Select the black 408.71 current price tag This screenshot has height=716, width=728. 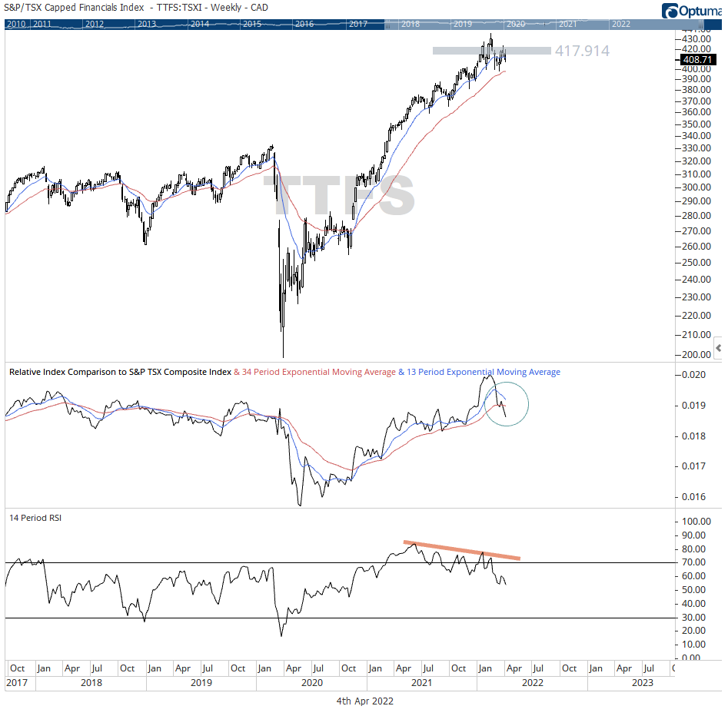[699, 58]
